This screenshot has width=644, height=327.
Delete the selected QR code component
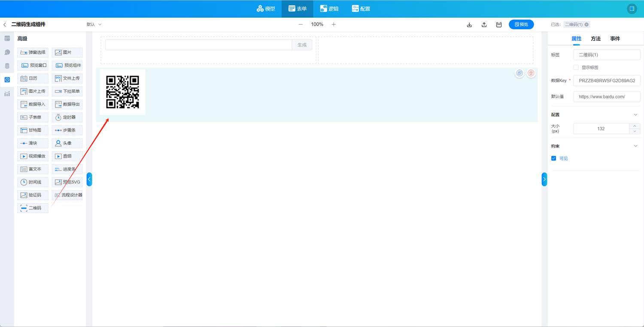(531, 73)
